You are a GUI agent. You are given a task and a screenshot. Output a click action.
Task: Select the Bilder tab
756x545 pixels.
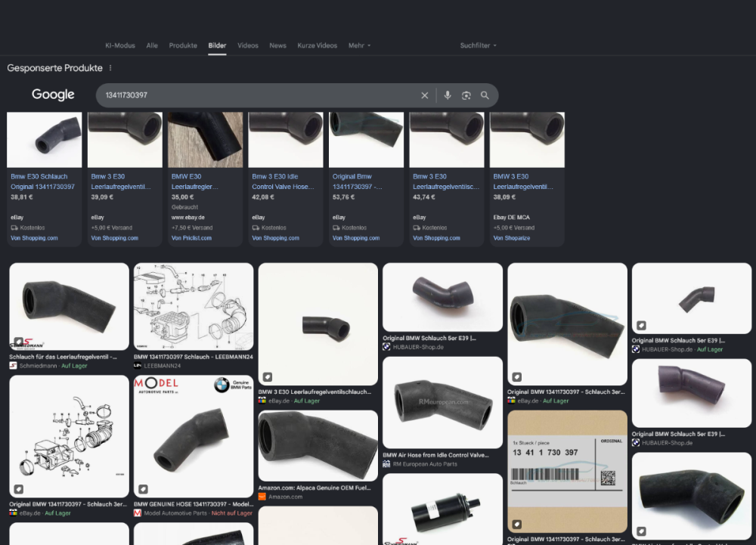(217, 45)
